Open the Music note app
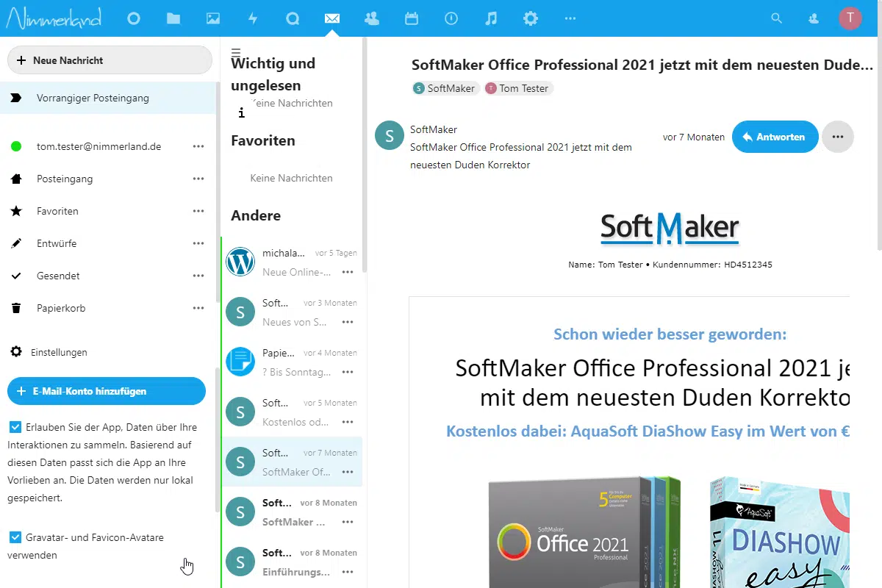The width and height of the screenshot is (882, 588). pos(491,18)
